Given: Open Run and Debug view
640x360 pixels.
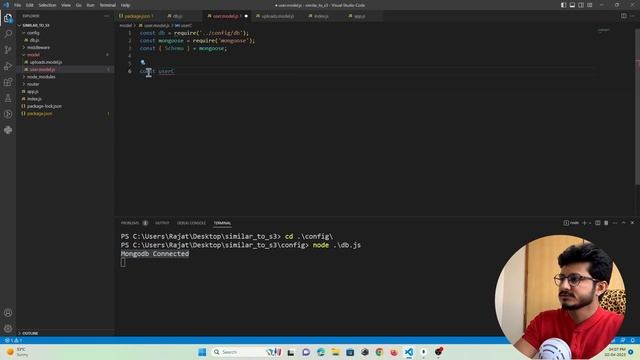Looking at the screenshot, I should [x=8, y=66].
